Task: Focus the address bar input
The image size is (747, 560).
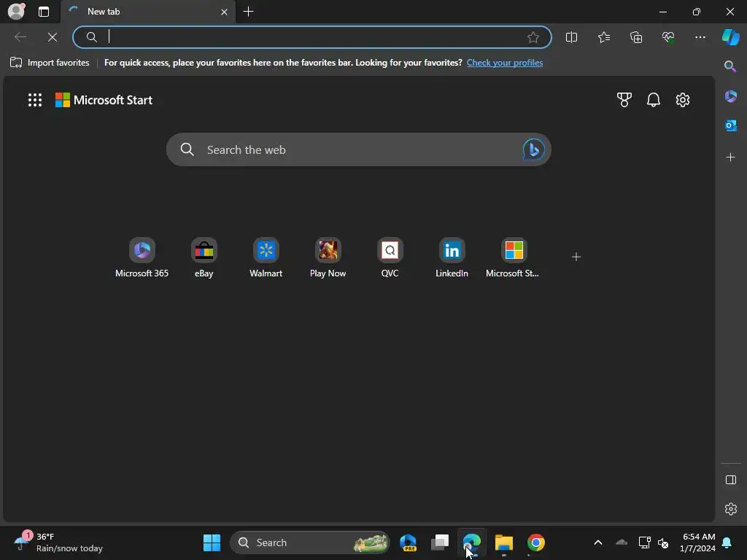Action: pyautogui.click(x=312, y=37)
